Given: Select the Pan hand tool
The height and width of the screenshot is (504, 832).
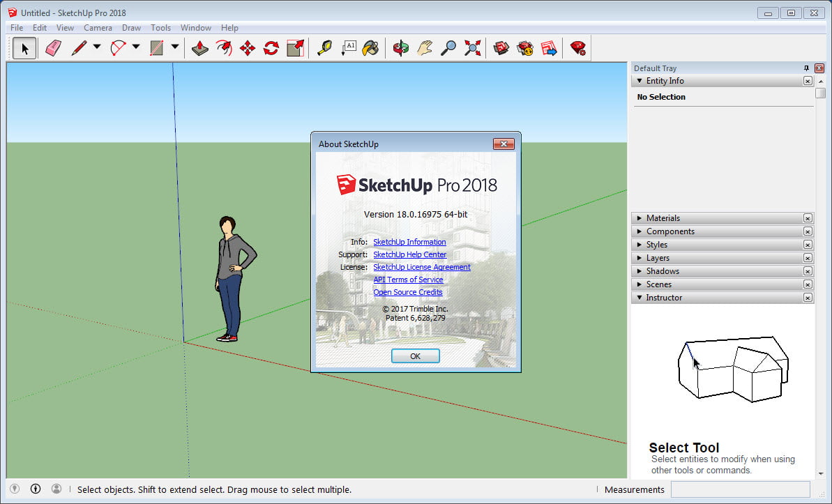Looking at the screenshot, I should click(x=425, y=48).
